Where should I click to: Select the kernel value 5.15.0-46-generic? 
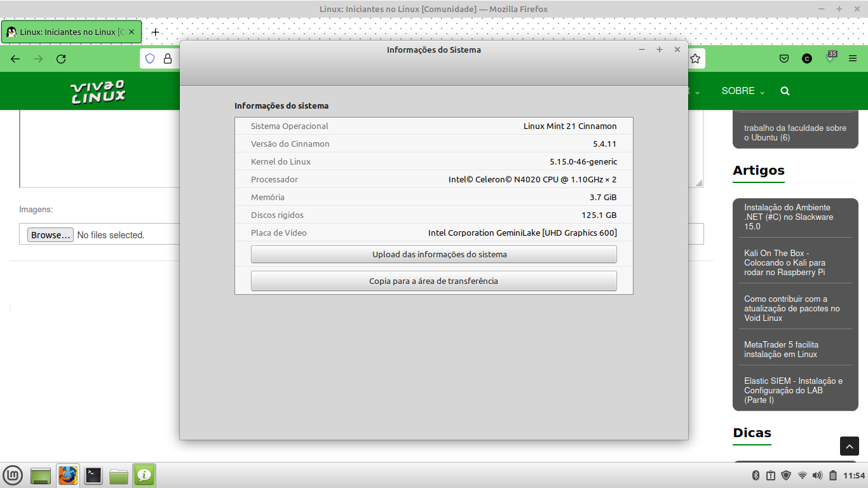tap(583, 161)
